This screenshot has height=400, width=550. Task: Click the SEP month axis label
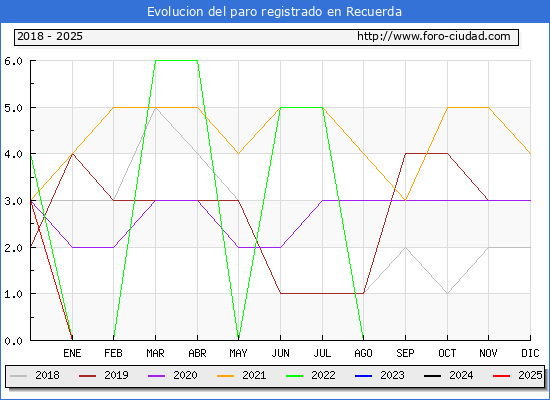click(x=405, y=353)
